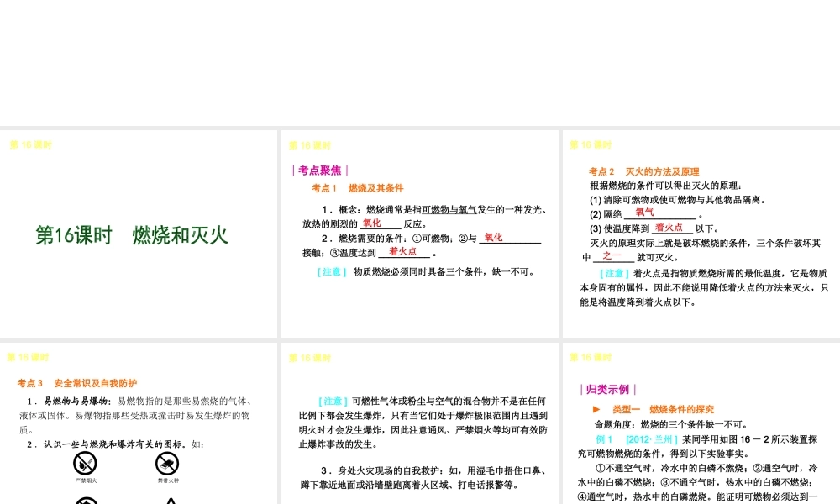Click the red 着火点 answer before 以下

coord(669,227)
